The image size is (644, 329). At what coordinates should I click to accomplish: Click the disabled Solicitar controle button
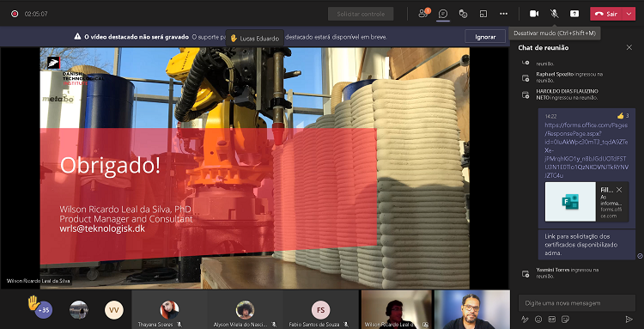[x=361, y=14]
